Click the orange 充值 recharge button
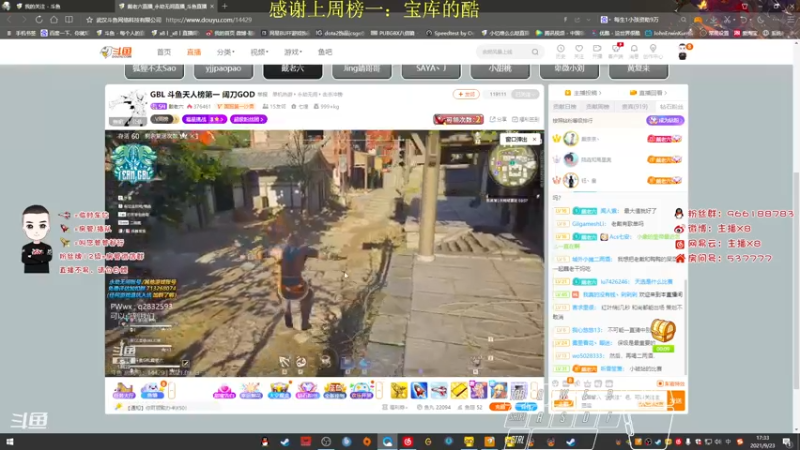This screenshot has height=450, width=800. point(500,407)
